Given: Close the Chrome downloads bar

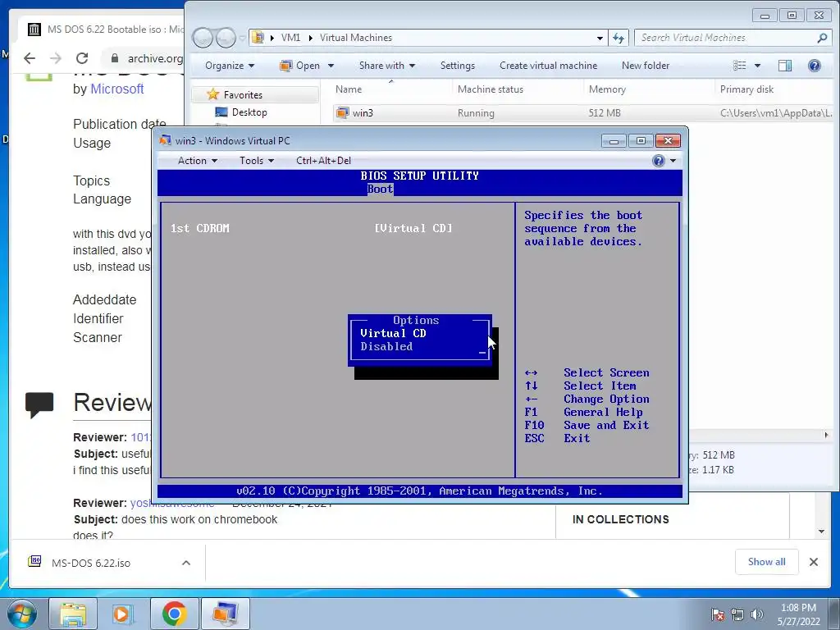Looking at the screenshot, I should [813, 562].
